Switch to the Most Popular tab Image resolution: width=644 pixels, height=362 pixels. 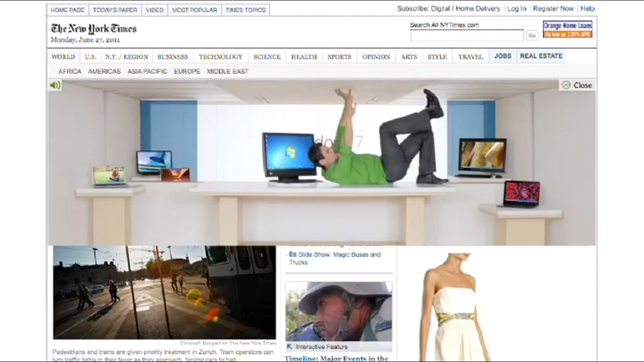point(195,10)
